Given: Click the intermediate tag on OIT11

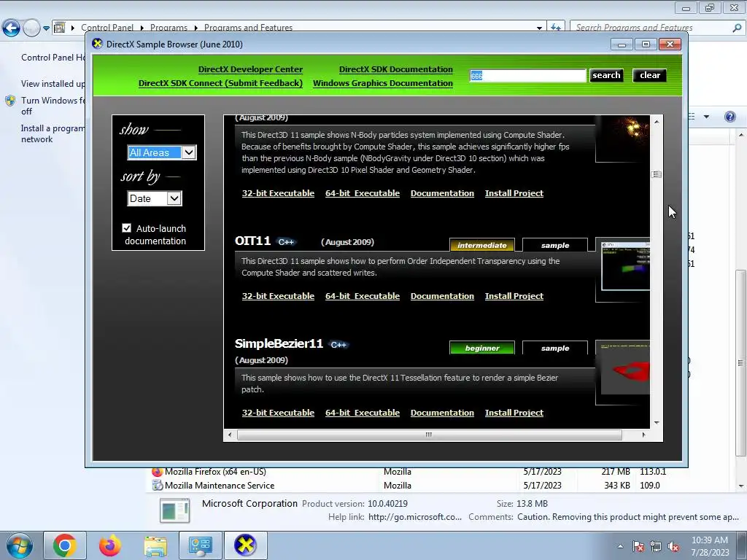Looking at the screenshot, I should [482, 245].
